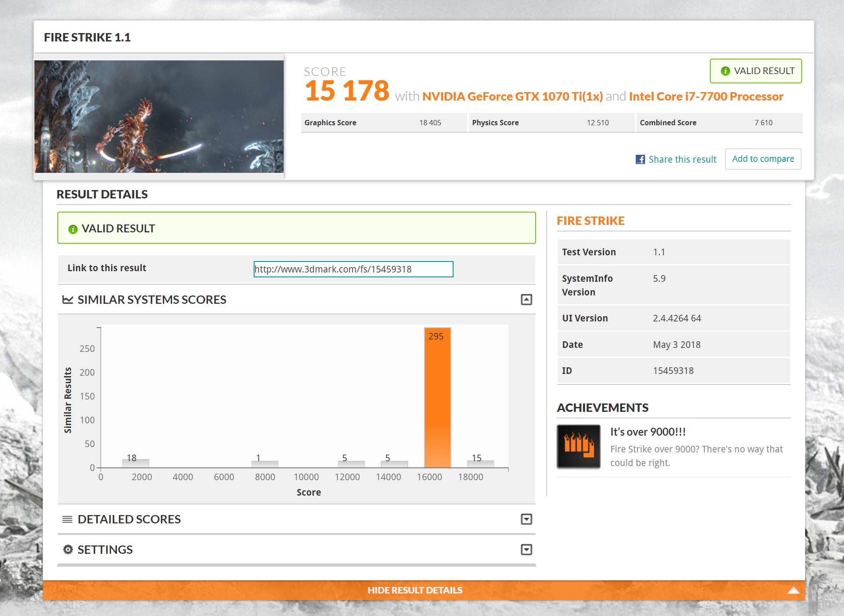
Task: Open the Intel Core i7-7700 Processor link
Action: [706, 96]
